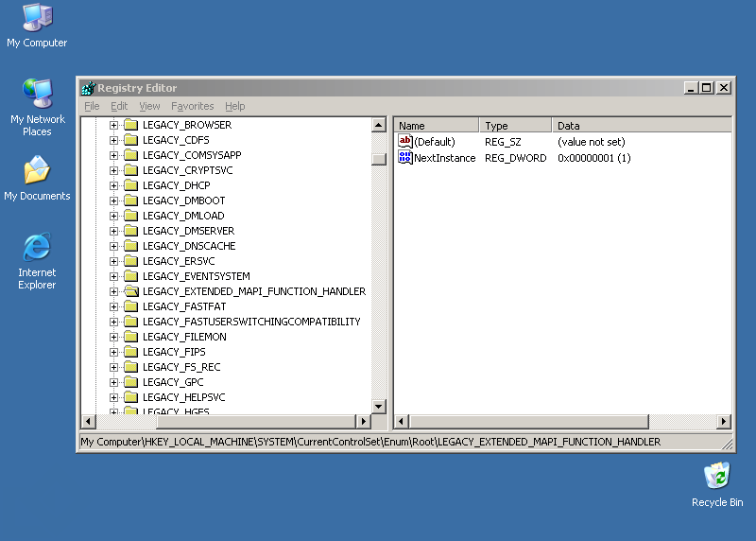The image size is (756, 541).
Task: Click the Data column header
Action: pos(642,126)
